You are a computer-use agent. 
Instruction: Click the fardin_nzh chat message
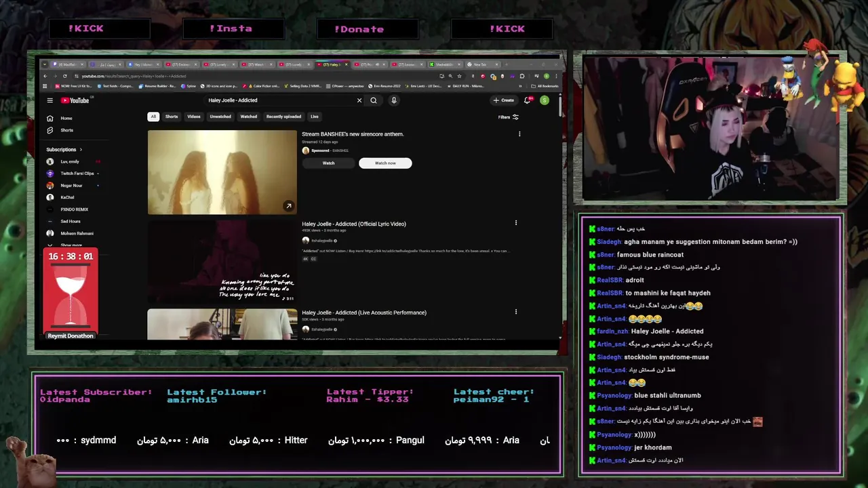pyautogui.click(x=646, y=331)
